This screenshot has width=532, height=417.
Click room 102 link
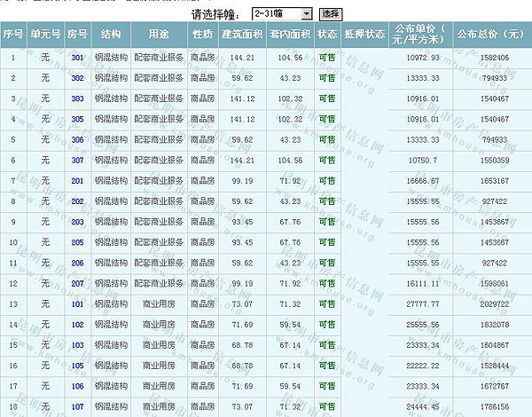coord(77,324)
